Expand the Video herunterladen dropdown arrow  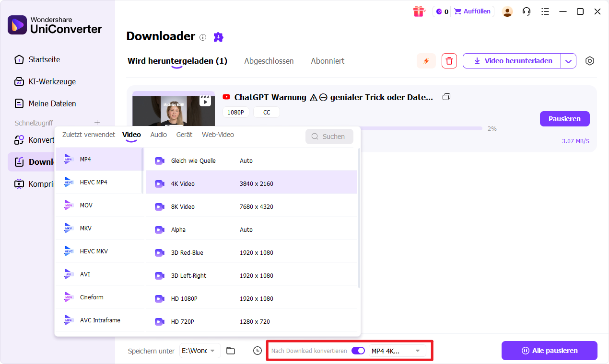point(569,61)
